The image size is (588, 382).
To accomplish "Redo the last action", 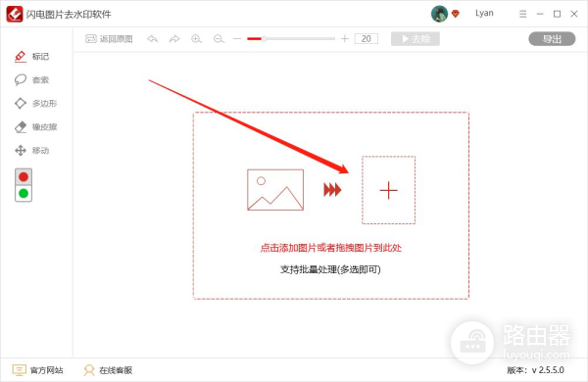I will coord(174,39).
